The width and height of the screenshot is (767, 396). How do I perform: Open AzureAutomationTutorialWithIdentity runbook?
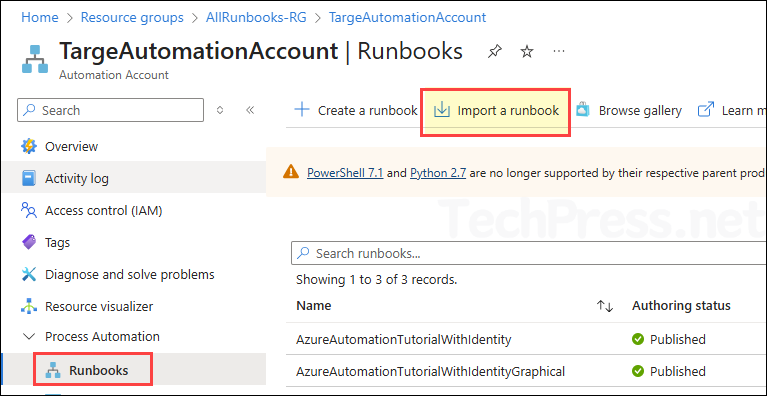(404, 339)
